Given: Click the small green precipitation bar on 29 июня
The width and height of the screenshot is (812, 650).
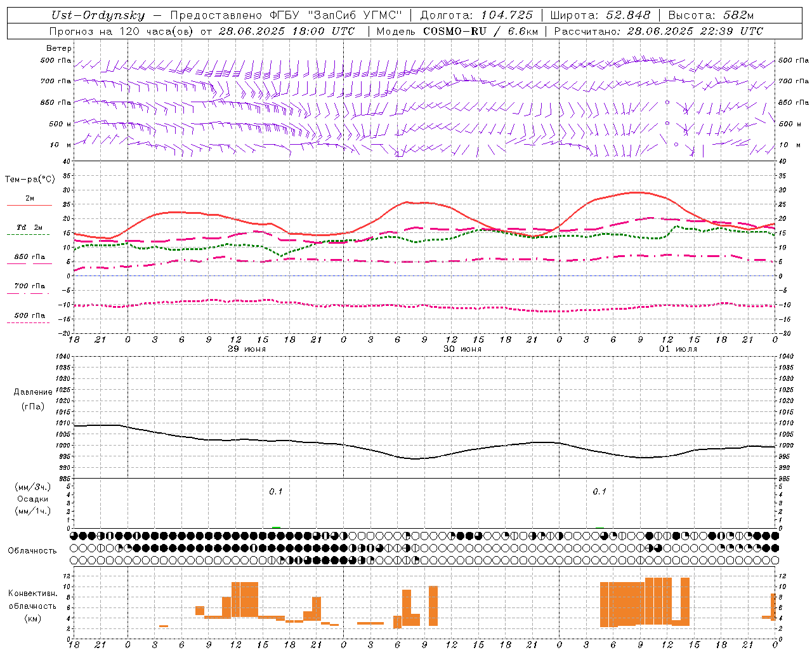Looking at the screenshot, I should pyautogui.click(x=276, y=527).
